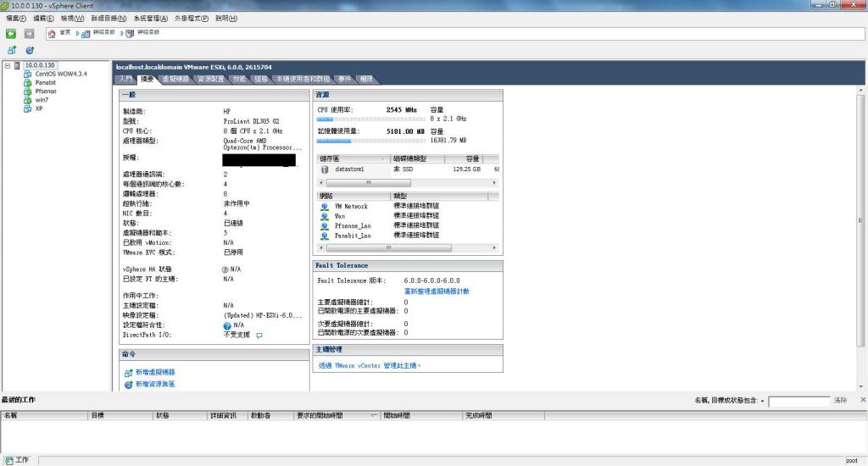Click the green back navigation arrow

click(11, 33)
